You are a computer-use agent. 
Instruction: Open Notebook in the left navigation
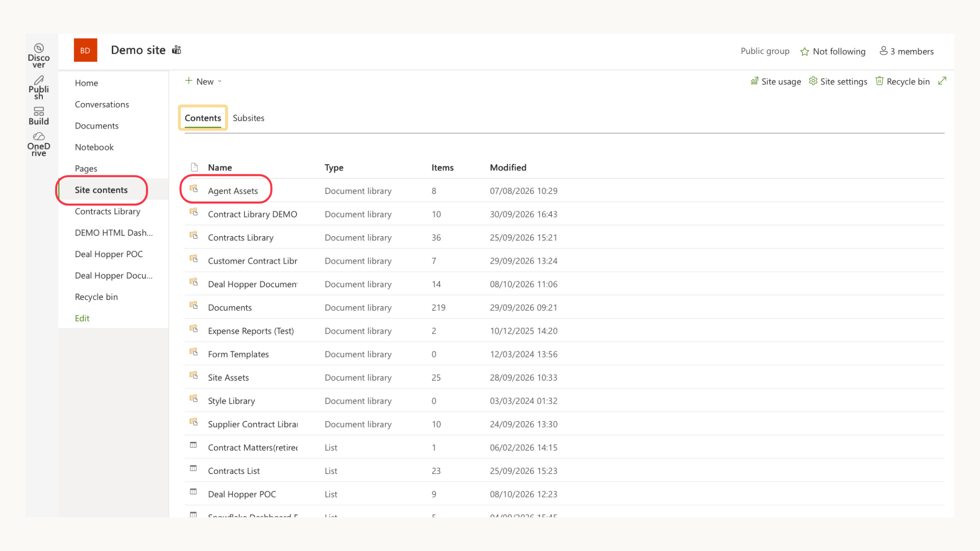click(94, 147)
